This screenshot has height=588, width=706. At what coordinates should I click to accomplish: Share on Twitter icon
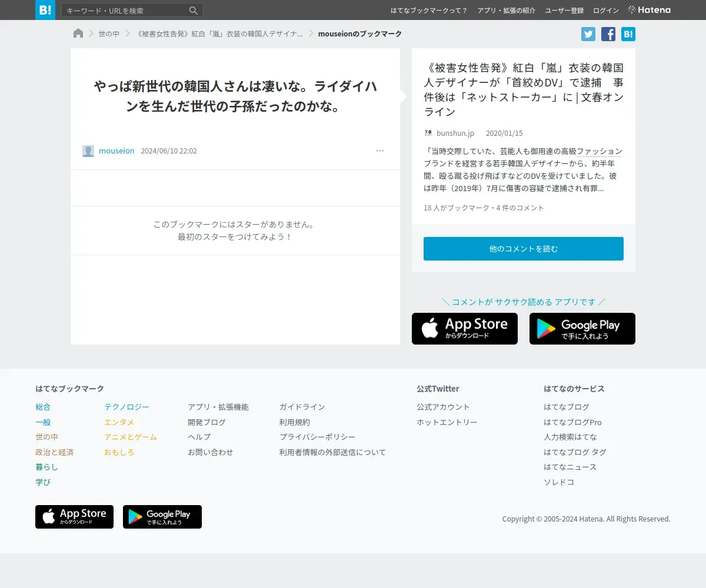[588, 34]
